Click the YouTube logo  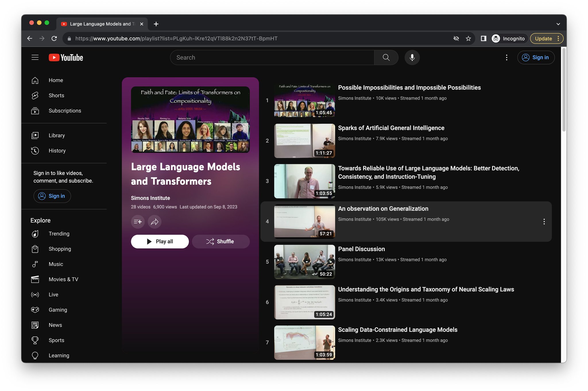[x=66, y=57]
